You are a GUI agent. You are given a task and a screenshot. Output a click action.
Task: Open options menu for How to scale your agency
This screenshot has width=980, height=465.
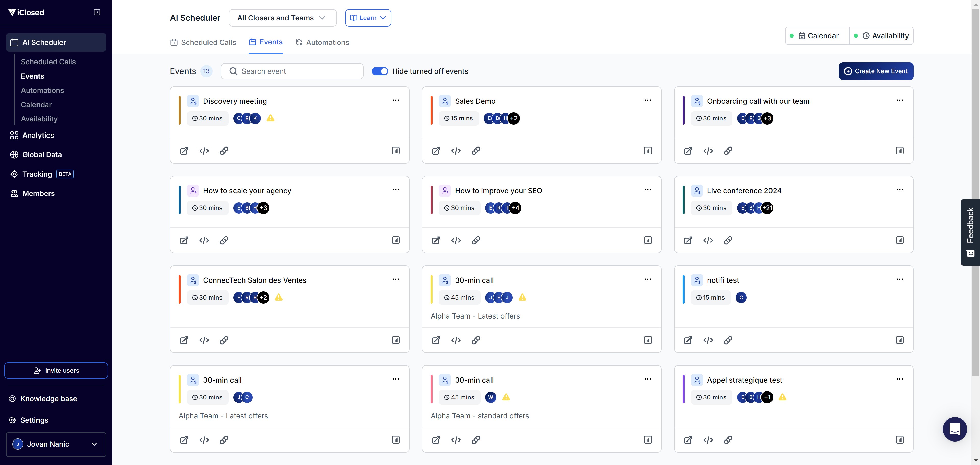(x=396, y=190)
